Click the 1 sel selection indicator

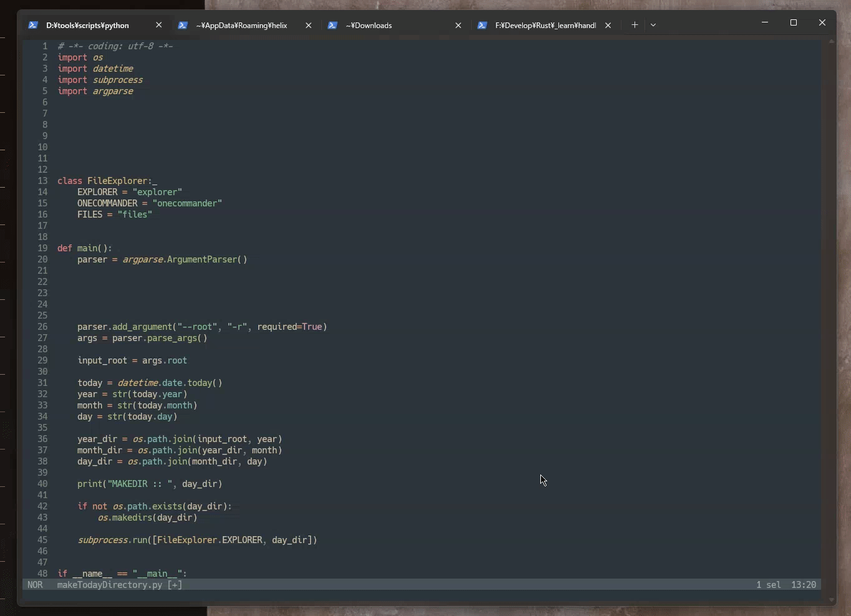click(769, 585)
